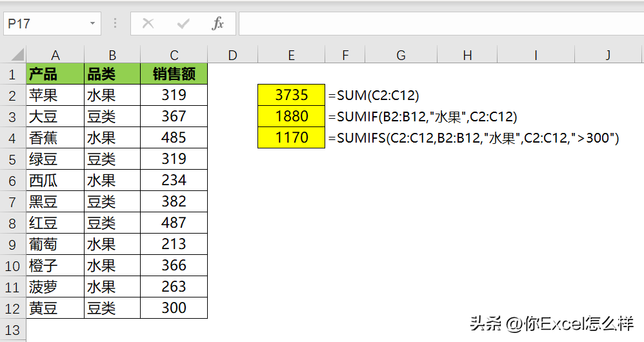Click the cell with value 487
The height and width of the screenshot is (342, 644).
[x=174, y=223]
